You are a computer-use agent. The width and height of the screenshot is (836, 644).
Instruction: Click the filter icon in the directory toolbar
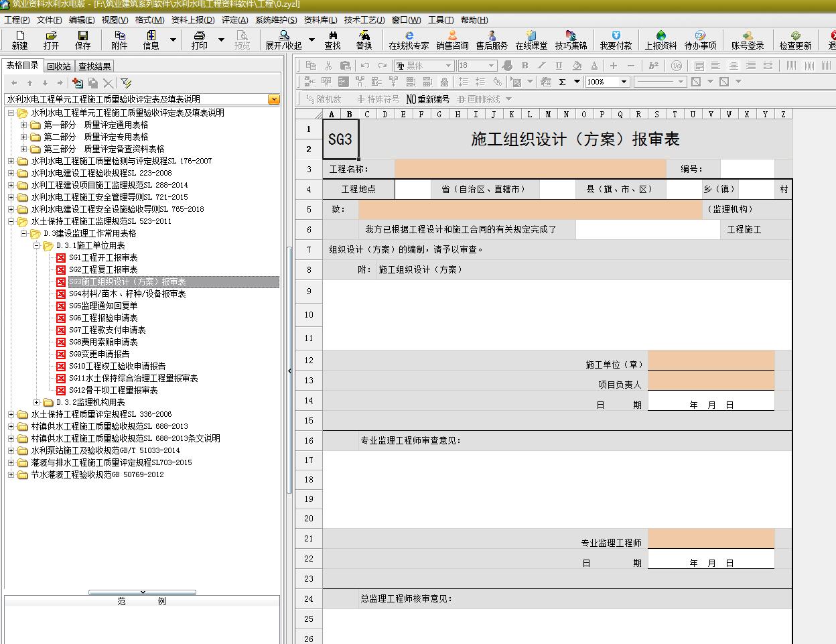(x=126, y=83)
